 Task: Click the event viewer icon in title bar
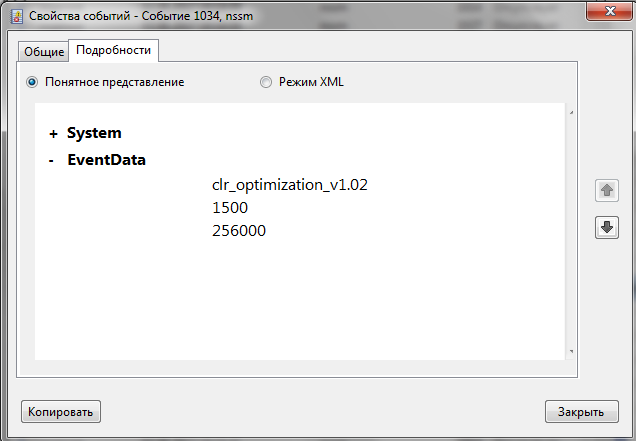(17, 16)
